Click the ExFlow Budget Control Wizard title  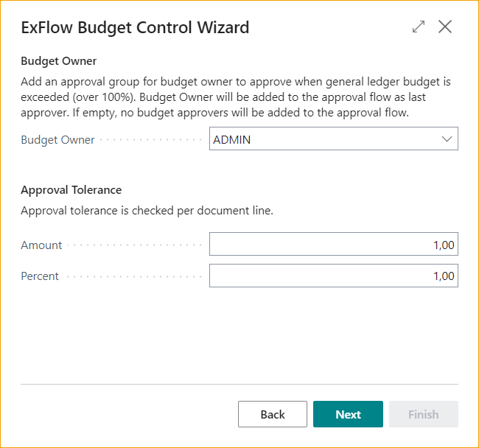[135, 27]
